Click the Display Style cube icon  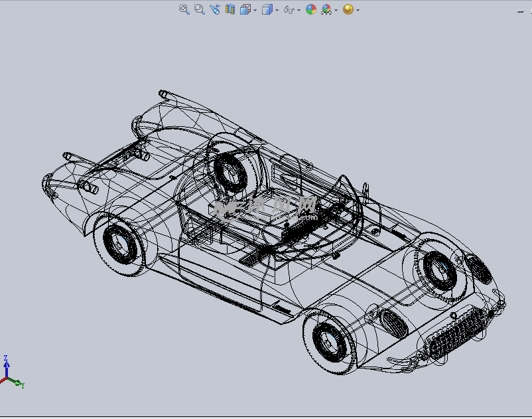click(267, 9)
